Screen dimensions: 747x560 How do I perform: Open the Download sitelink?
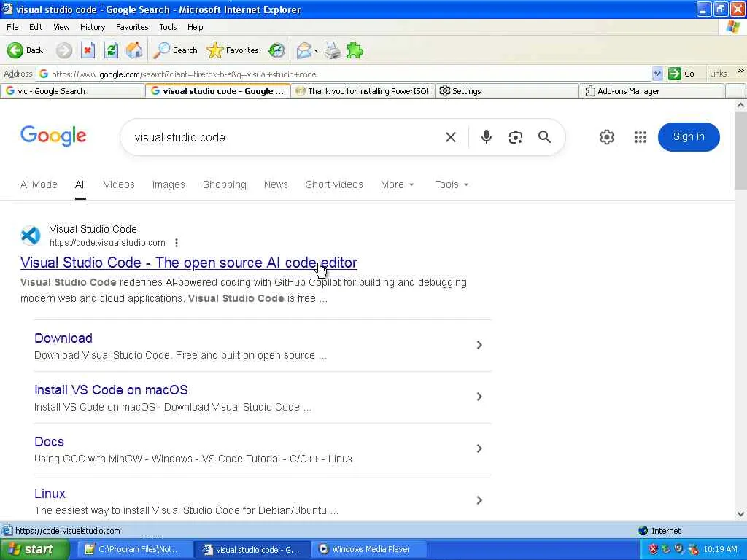[x=63, y=338]
